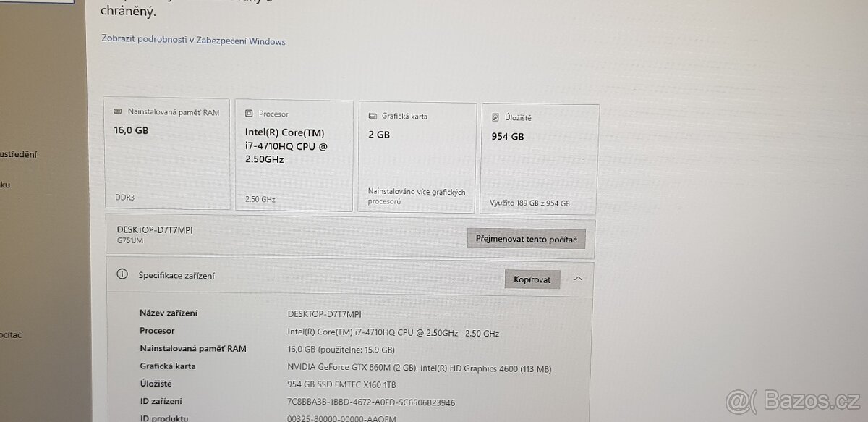The width and height of the screenshot is (868, 422).
Task: Open the Zobrazit podrobnosti v Zabezpečení Windows link
Action: click(193, 41)
